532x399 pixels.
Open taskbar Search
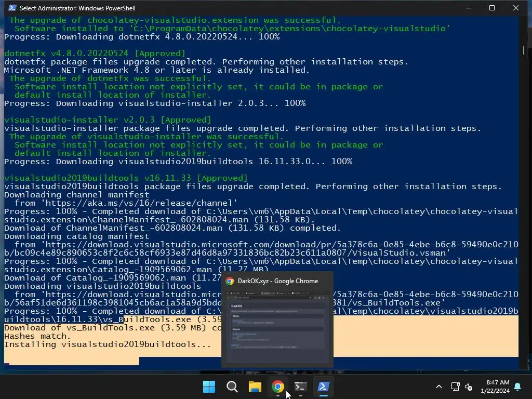[x=232, y=387]
